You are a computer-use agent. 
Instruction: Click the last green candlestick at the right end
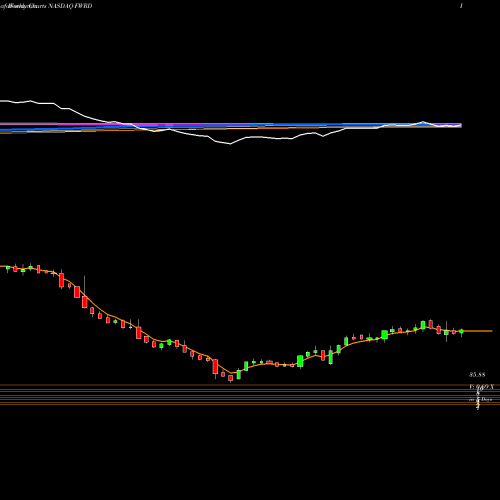pos(461,331)
